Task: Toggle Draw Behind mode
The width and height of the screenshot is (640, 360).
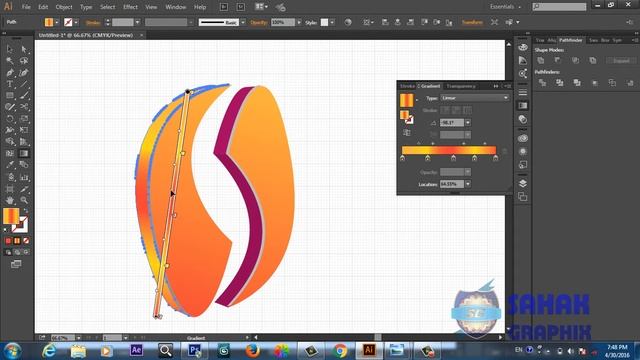Action: coord(17,252)
